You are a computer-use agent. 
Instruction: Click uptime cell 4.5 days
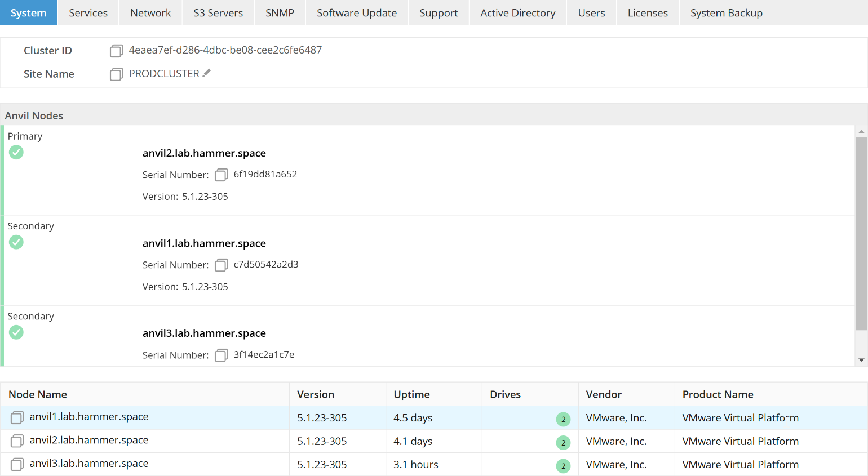[x=413, y=418]
